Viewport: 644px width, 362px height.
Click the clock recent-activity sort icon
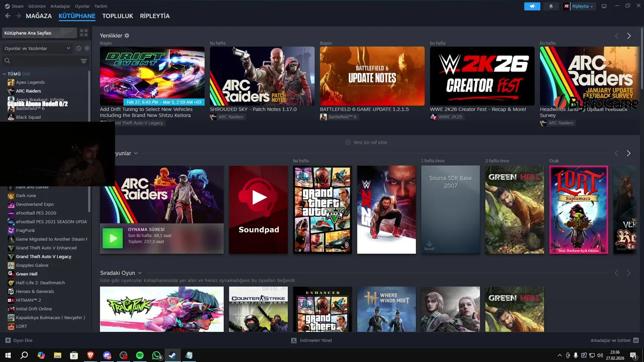(x=78, y=48)
